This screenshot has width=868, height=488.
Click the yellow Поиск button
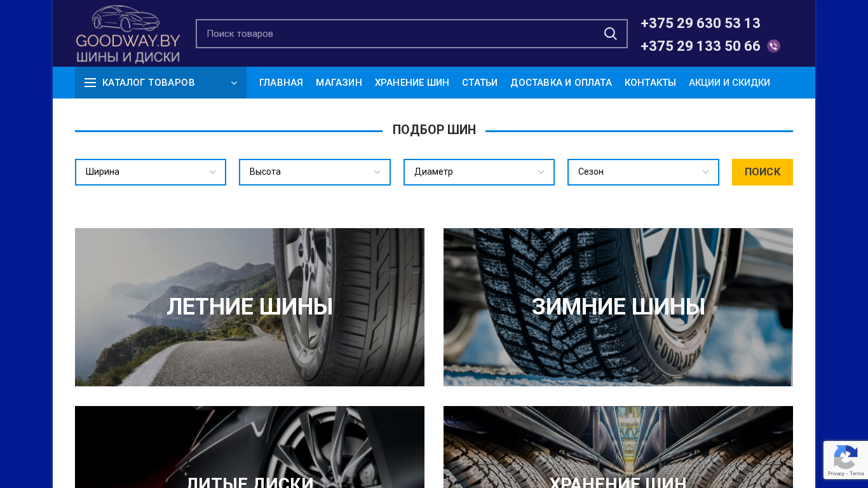click(763, 172)
